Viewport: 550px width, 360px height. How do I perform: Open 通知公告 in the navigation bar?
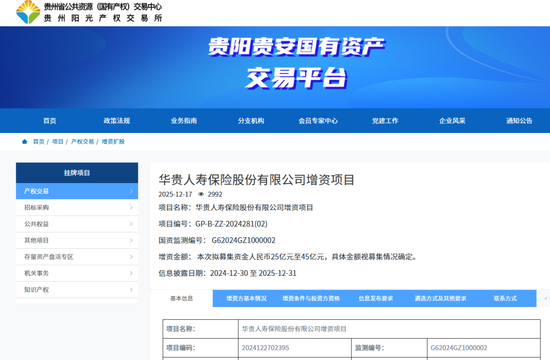(519, 121)
